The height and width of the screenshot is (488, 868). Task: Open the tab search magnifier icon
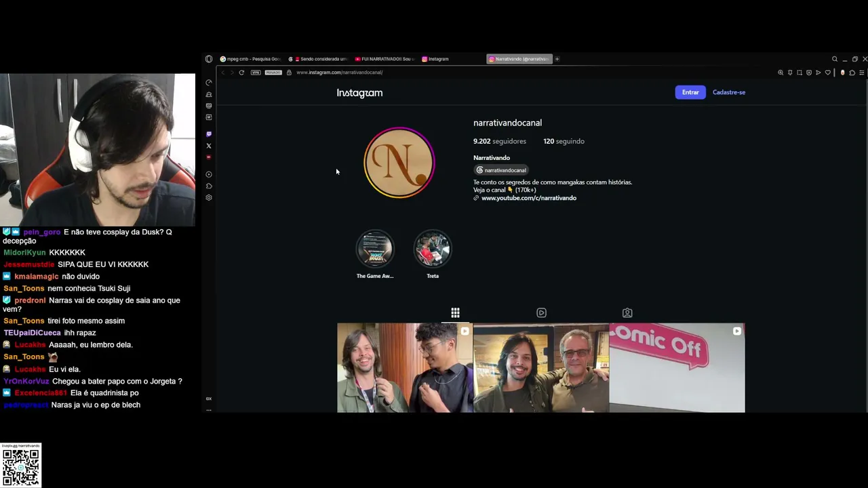(x=835, y=59)
